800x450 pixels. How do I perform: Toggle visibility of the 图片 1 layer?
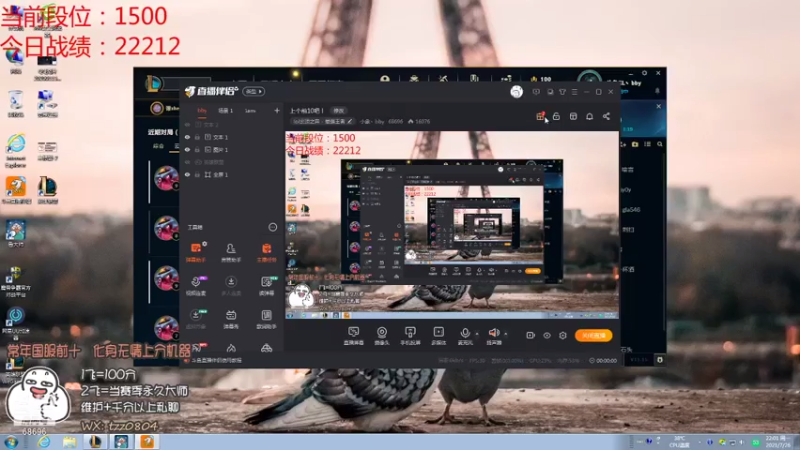(187, 150)
